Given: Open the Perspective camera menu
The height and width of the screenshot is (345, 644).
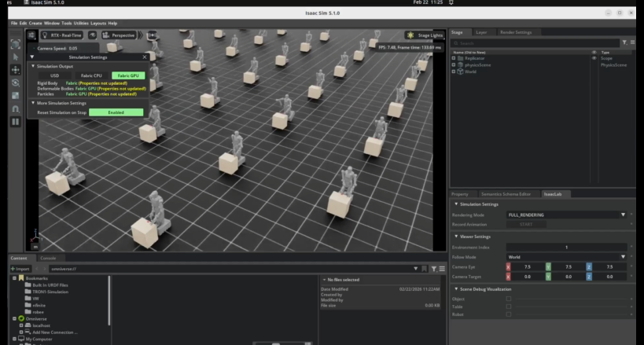Looking at the screenshot, I should 120,35.
